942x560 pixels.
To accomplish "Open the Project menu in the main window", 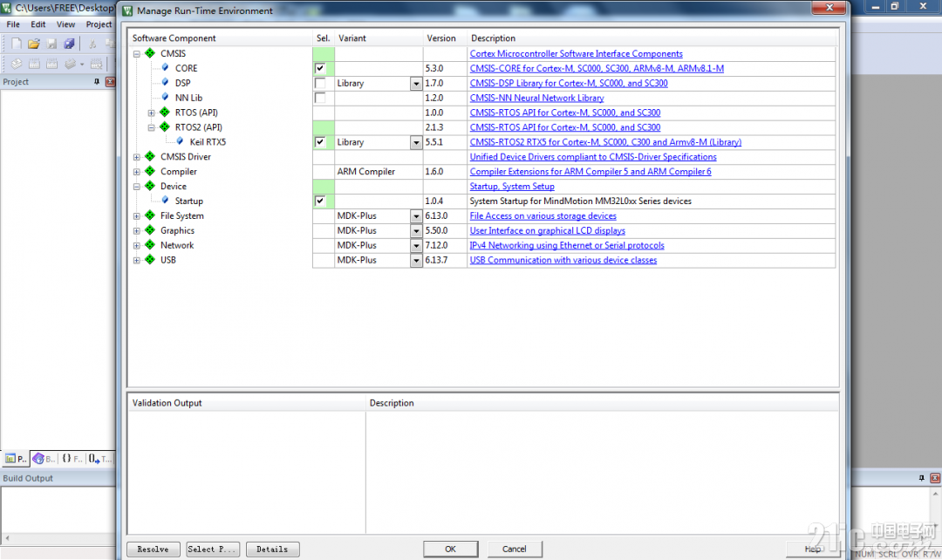I will 99,24.
